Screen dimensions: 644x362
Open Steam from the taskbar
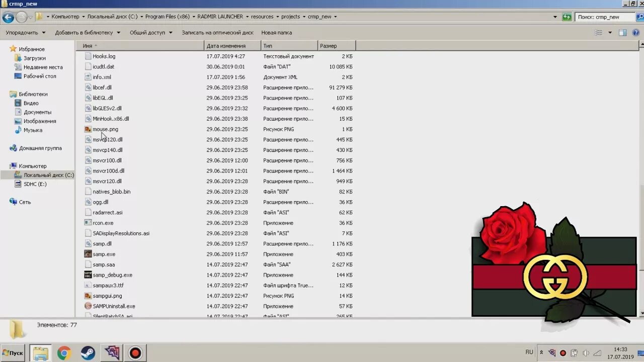click(x=87, y=353)
